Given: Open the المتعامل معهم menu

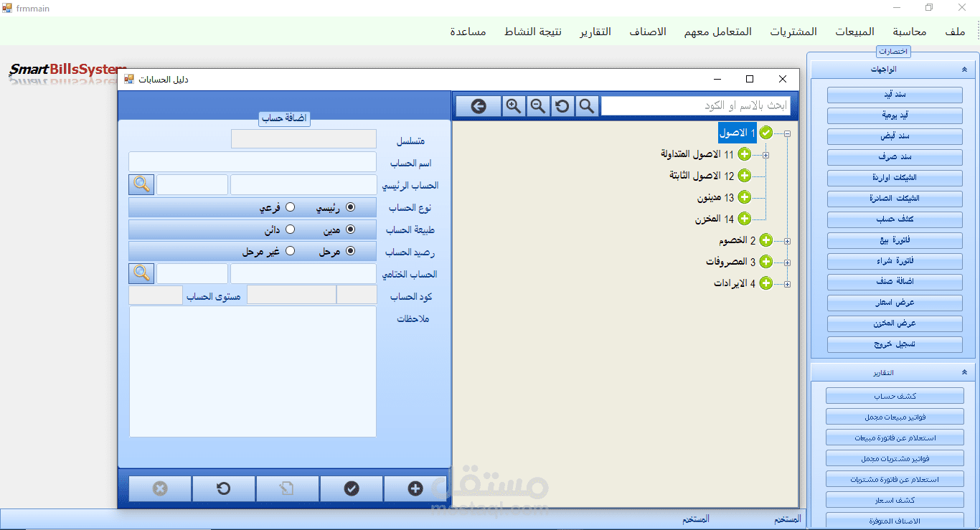Looking at the screenshot, I should coord(717,32).
